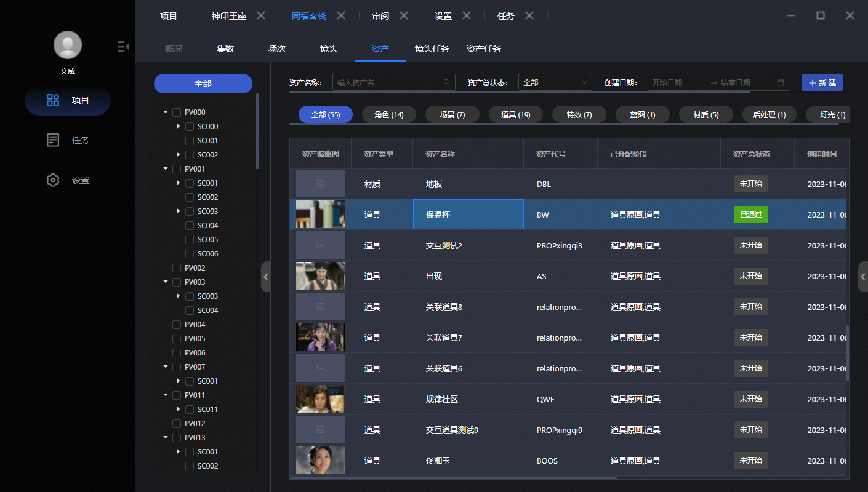Open thumbnail of 关联道具7 asset
Viewport: 868px width, 492px height.
pyautogui.click(x=321, y=338)
